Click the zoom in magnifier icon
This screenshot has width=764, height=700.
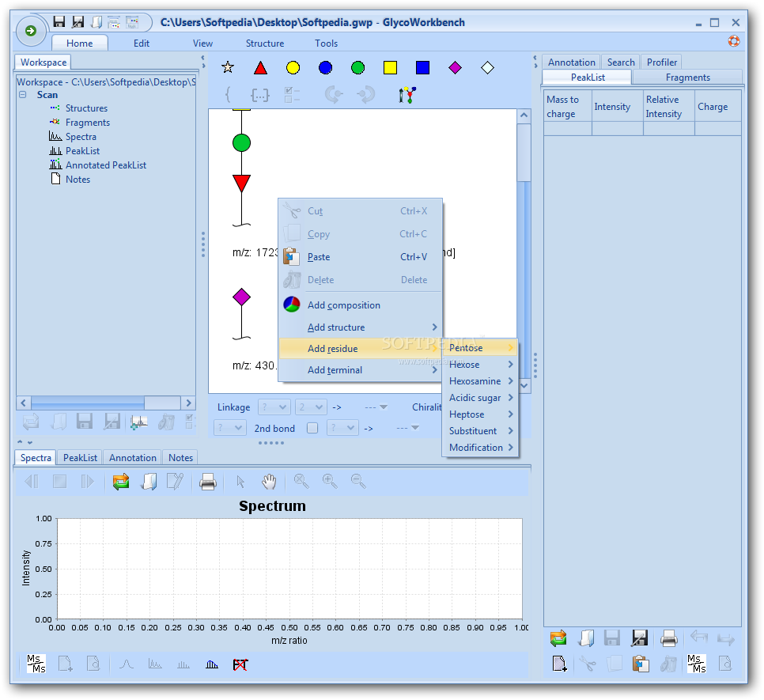click(x=330, y=481)
